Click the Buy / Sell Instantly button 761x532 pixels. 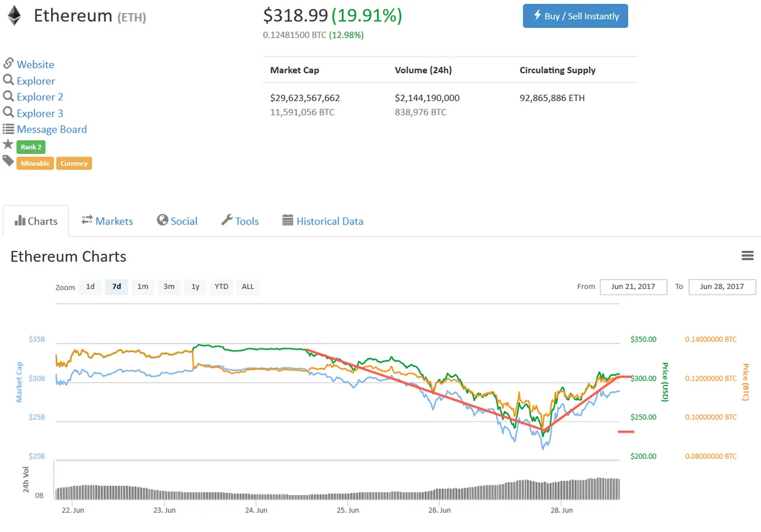coord(576,16)
